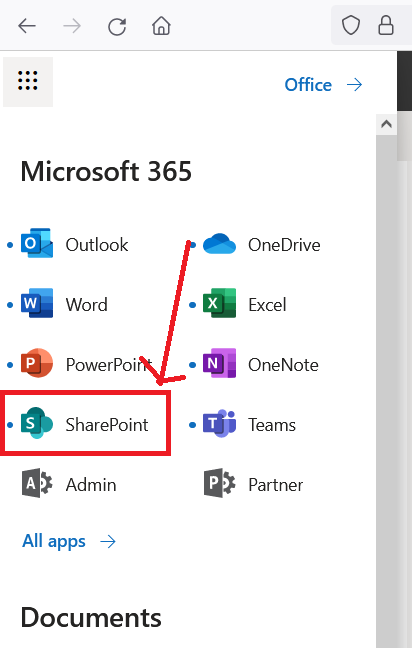
Task: Click the padlock site security icon
Action: 386,26
